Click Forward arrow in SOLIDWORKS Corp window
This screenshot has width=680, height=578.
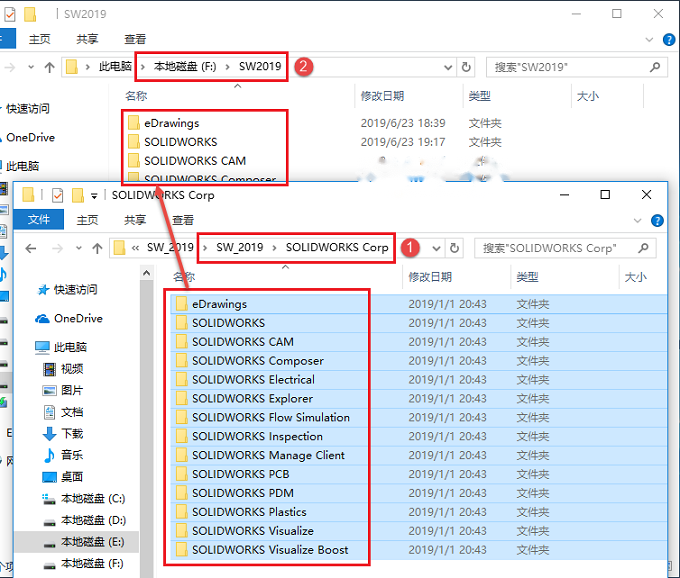click(57, 248)
